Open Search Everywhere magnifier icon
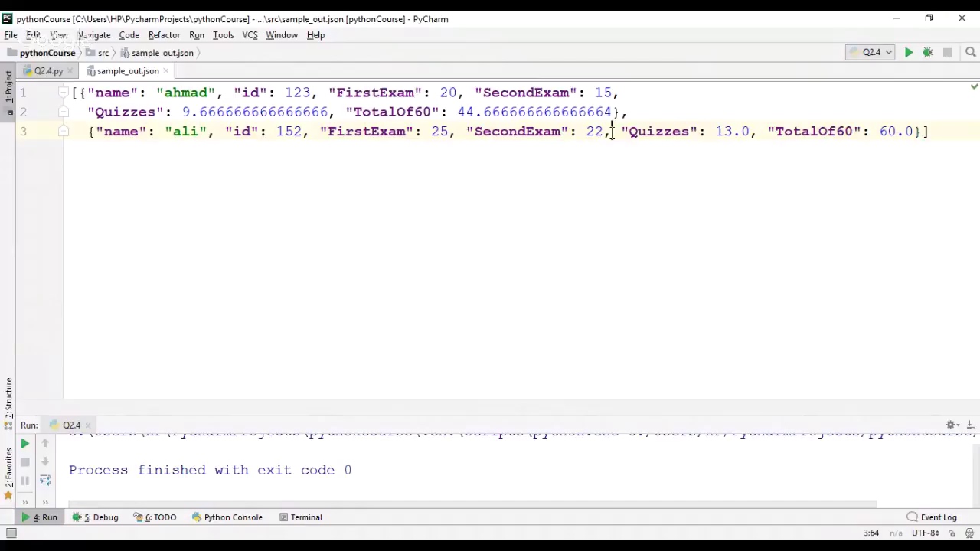Image resolution: width=980 pixels, height=551 pixels. click(971, 52)
